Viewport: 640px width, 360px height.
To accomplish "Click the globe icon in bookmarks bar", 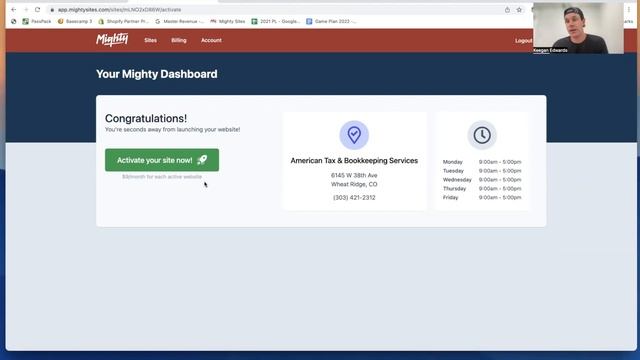I will click(13, 21).
